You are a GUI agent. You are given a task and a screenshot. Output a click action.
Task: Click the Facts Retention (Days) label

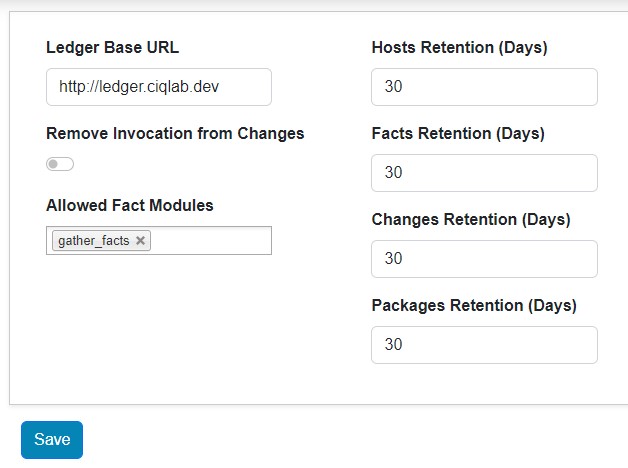pyautogui.click(x=459, y=133)
